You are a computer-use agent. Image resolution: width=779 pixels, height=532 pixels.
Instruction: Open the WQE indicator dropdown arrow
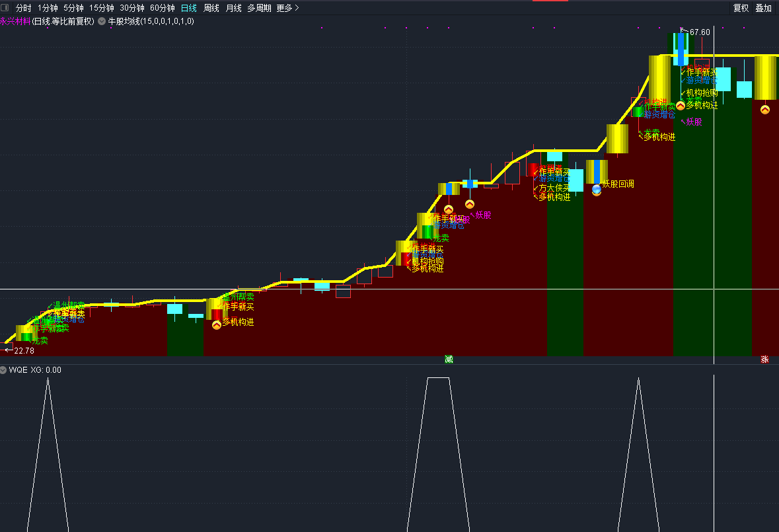3,370
